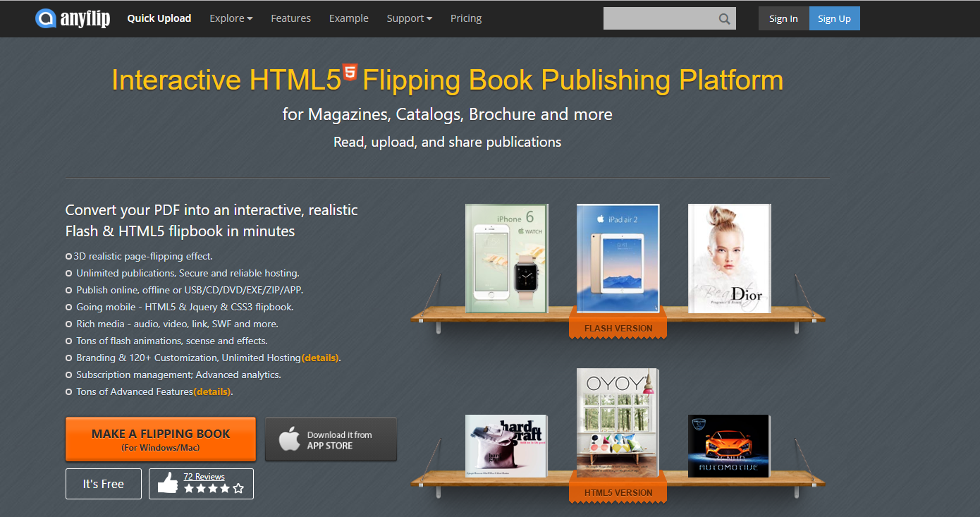Open the Features page

pyautogui.click(x=291, y=18)
